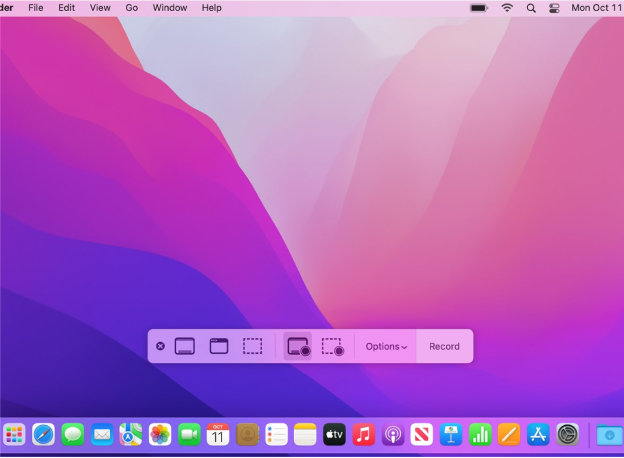Click the date and time display
Viewport: 624px width, 458px height.
click(x=596, y=8)
